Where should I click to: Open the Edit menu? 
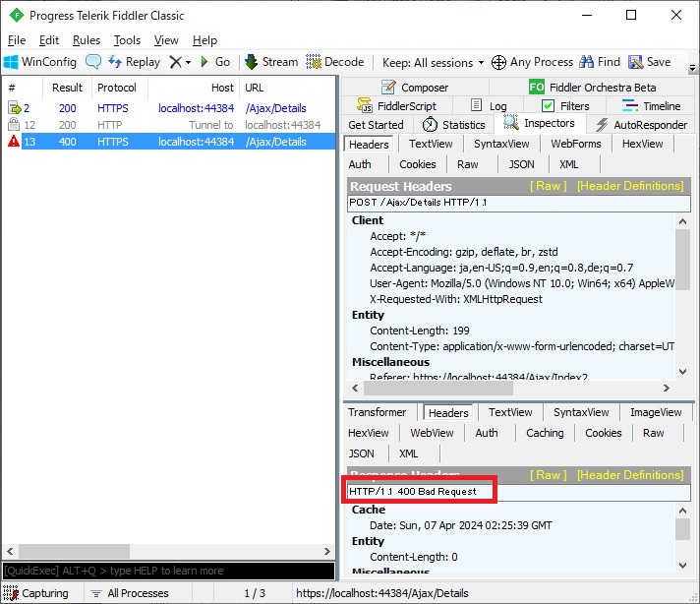[48, 40]
